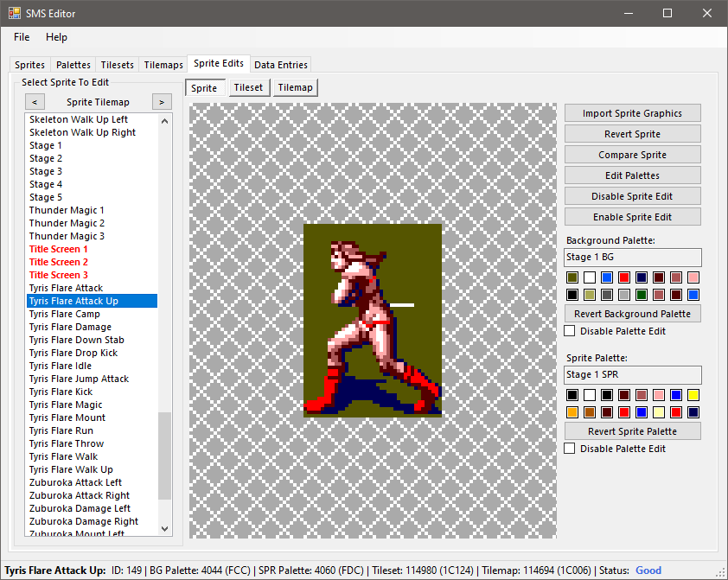Pick the olive first background palette swatch
Image resolution: width=728 pixels, height=580 pixels.
coord(572,277)
